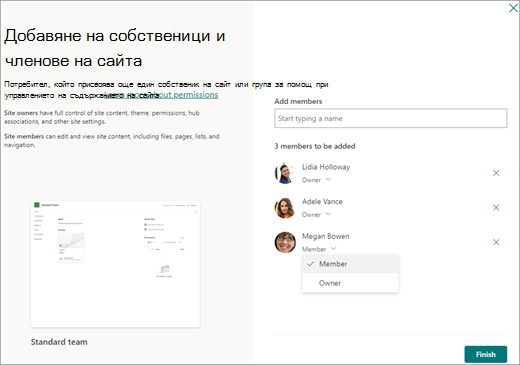Click the Finish button
The image size is (520, 365).
click(x=486, y=354)
